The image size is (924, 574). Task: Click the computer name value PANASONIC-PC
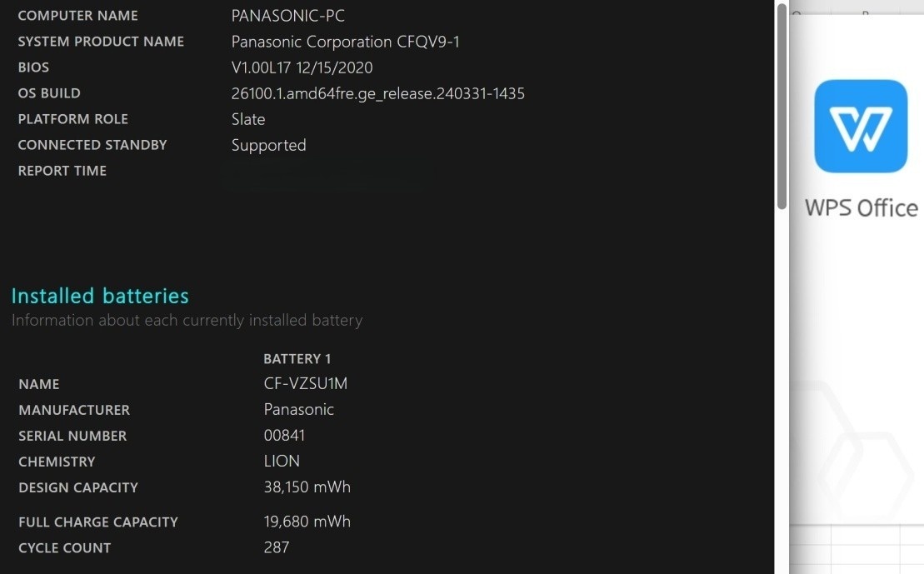click(x=287, y=16)
